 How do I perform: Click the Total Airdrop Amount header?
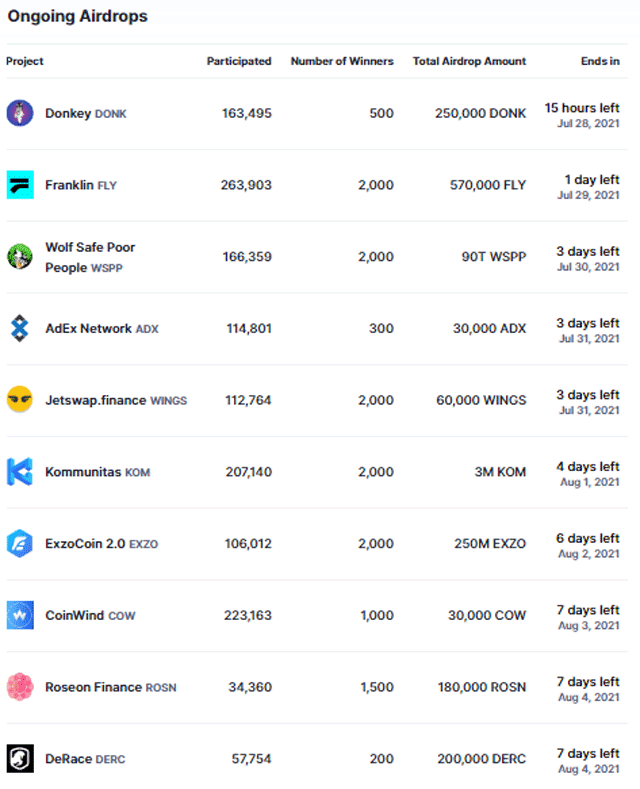469,61
